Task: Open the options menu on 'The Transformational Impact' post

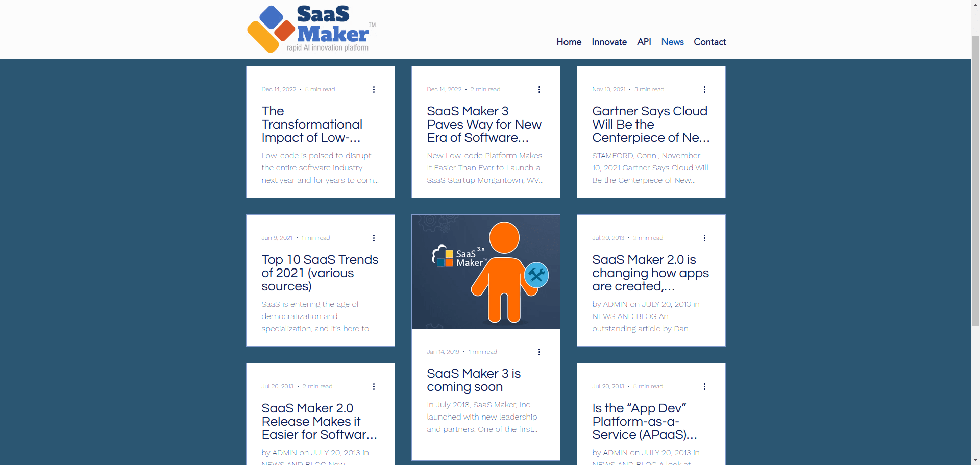Action: pos(374,89)
